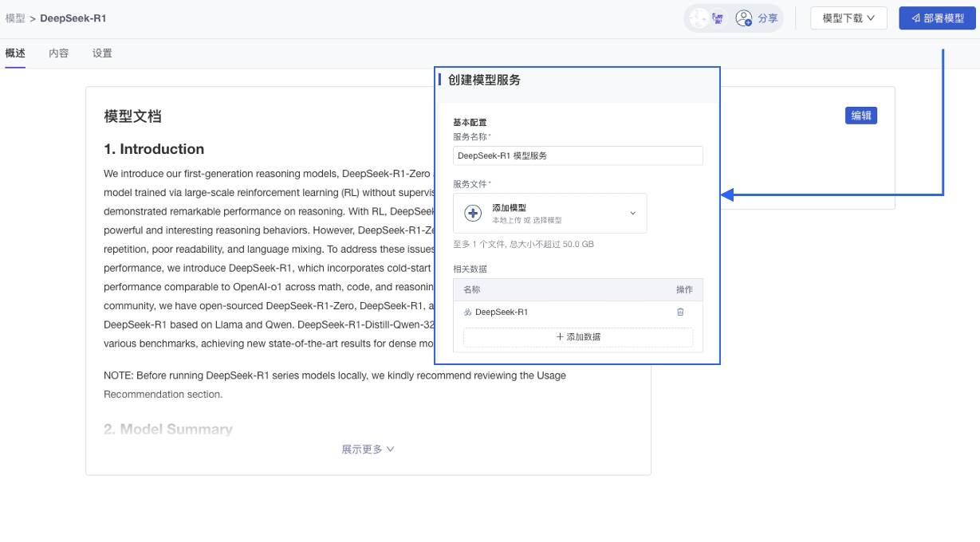The height and width of the screenshot is (542, 980).
Task: Click the model icon beside DeepSeek-R1 row
Action: tap(467, 312)
